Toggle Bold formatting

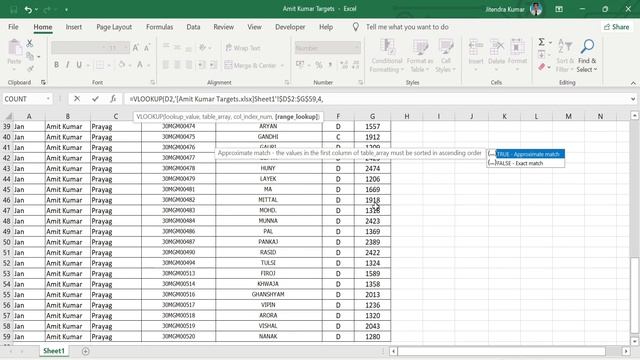click(x=56, y=64)
